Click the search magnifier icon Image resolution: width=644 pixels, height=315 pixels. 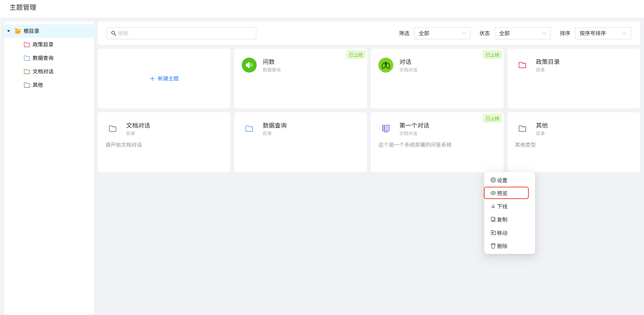[x=113, y=33]
